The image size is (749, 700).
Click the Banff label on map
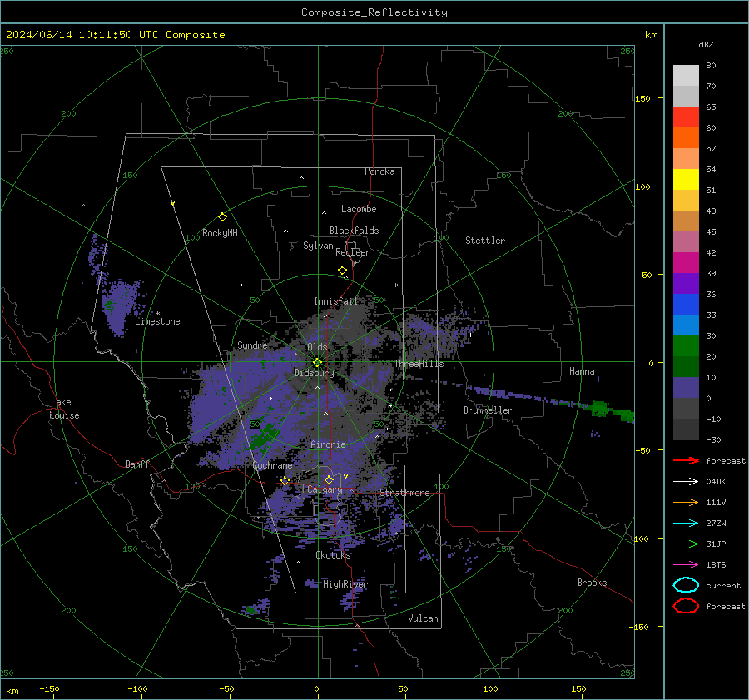click(137, 464)
